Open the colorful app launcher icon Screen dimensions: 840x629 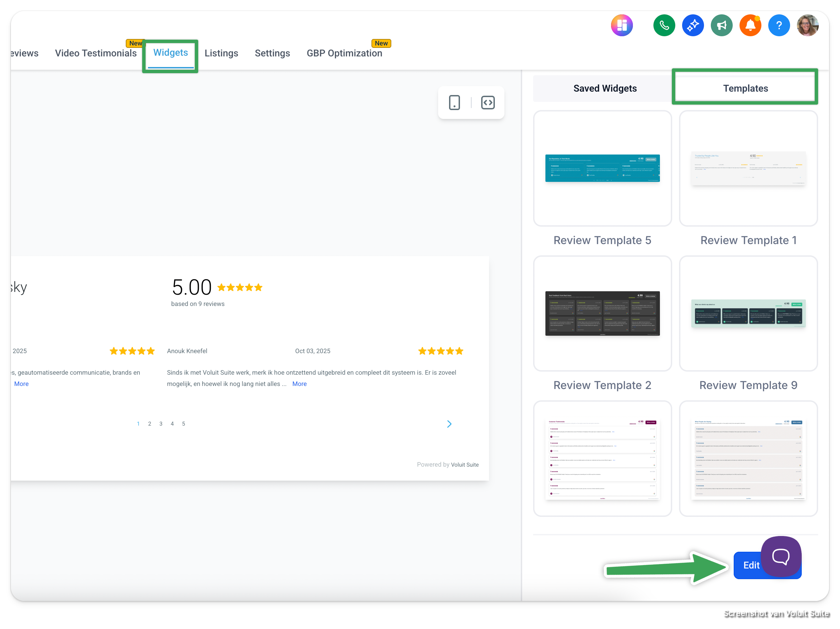pyautogui.click(x=622, y=25)
